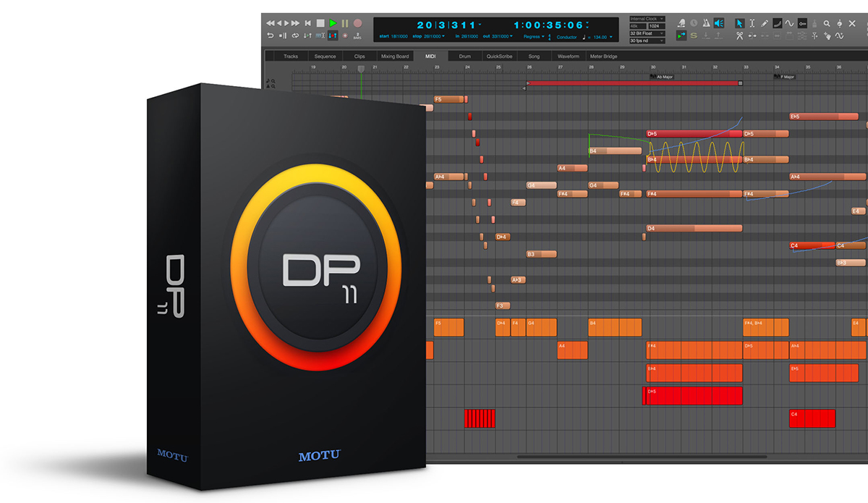Click the Pause transport button
The height and width of the screenshot is (503, 868).
tap(345, 23)
